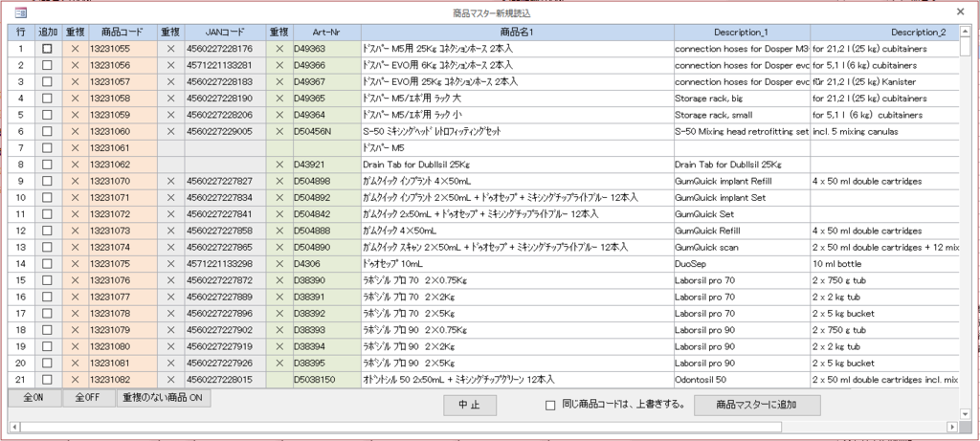
Task: Click Art-Nr cell D50456N
Action: pyautogui.click(x=327, y=131)
